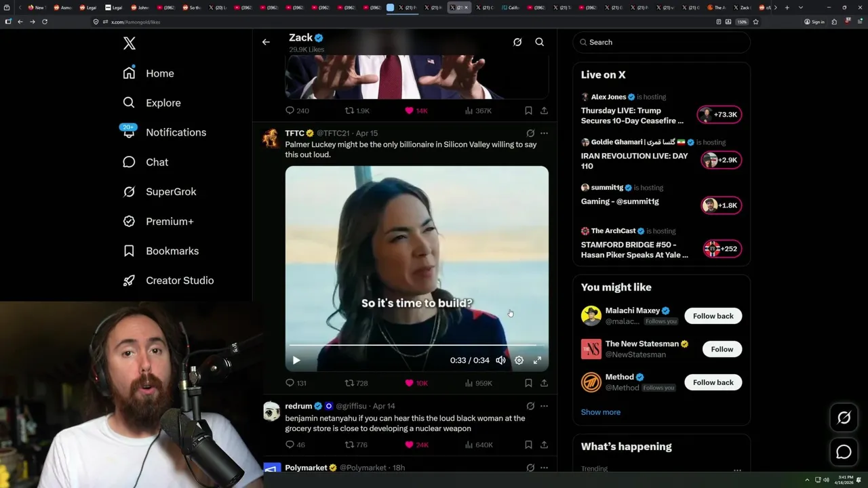Open Explore in sidebar
Image resolution: width=868 pixels, height=488 pixels.
coord(151,103)
